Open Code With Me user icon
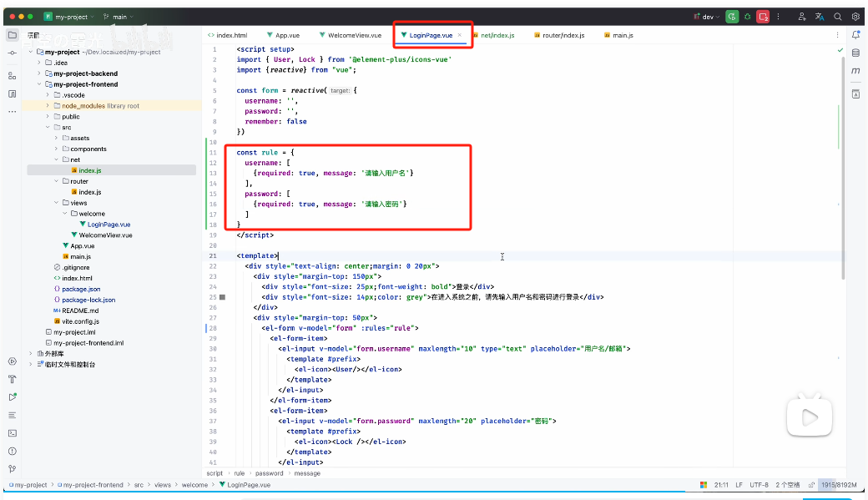The image size is (868, 500). (x=801, y=17)
